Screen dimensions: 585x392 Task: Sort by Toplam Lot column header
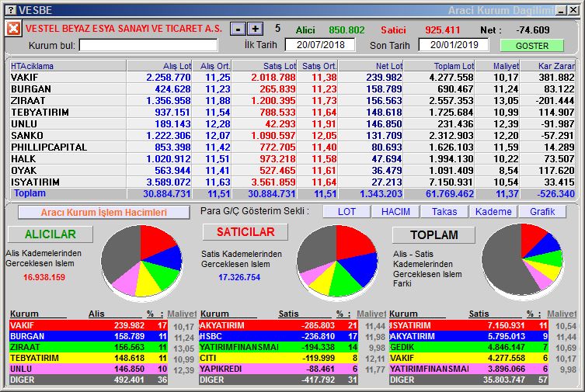439,66
